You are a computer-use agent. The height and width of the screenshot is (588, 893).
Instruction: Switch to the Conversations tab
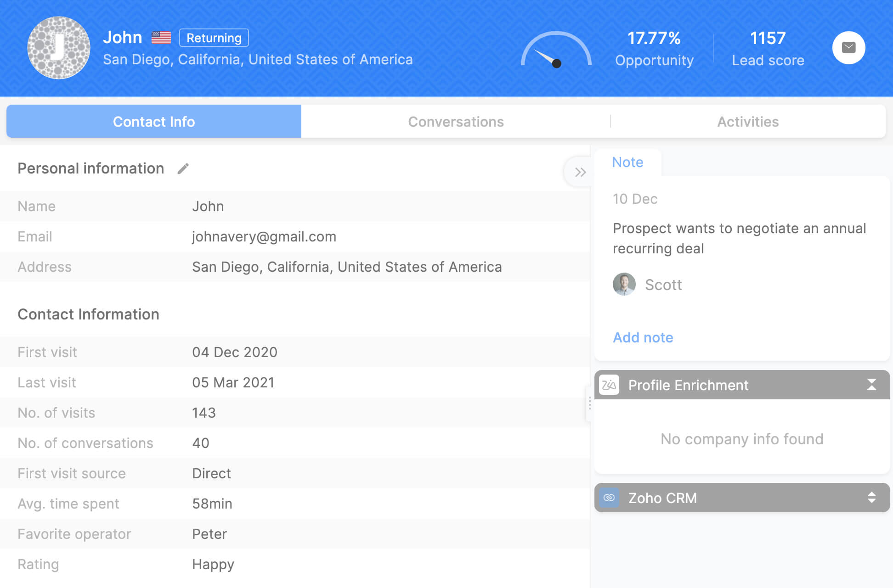click(456, 120)
